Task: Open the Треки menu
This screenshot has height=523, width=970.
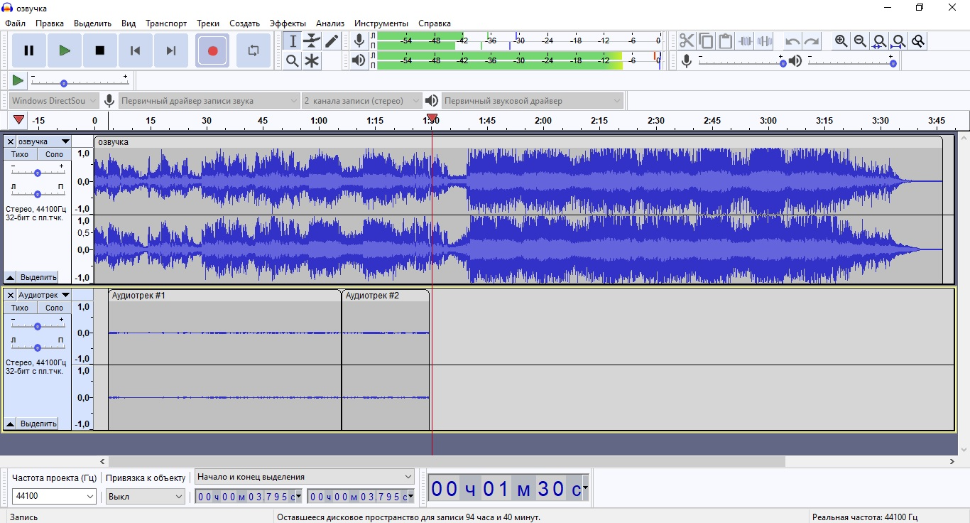Action: [208, 23]
